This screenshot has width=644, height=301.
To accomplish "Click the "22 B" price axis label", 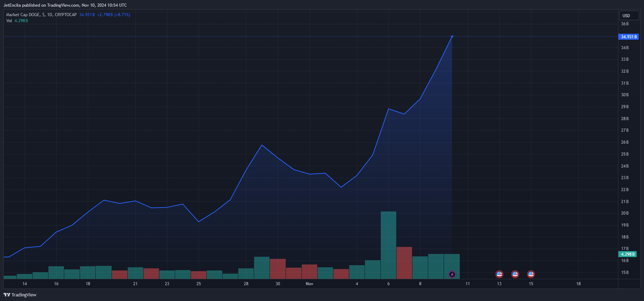I will pyautogui.click(x=625, y=190).
